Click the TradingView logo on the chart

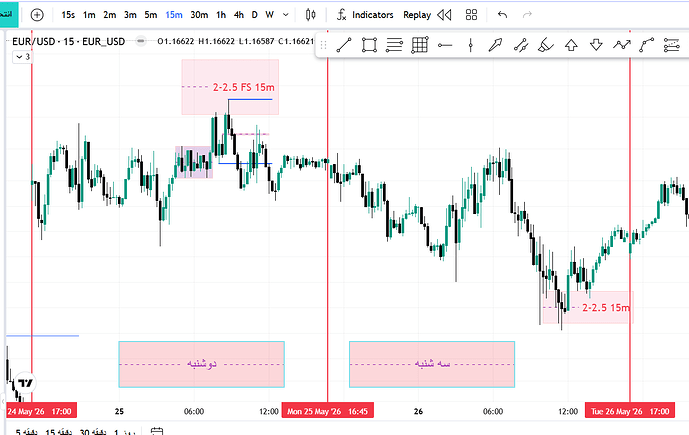pyautogui.click(x=25, y=383)
